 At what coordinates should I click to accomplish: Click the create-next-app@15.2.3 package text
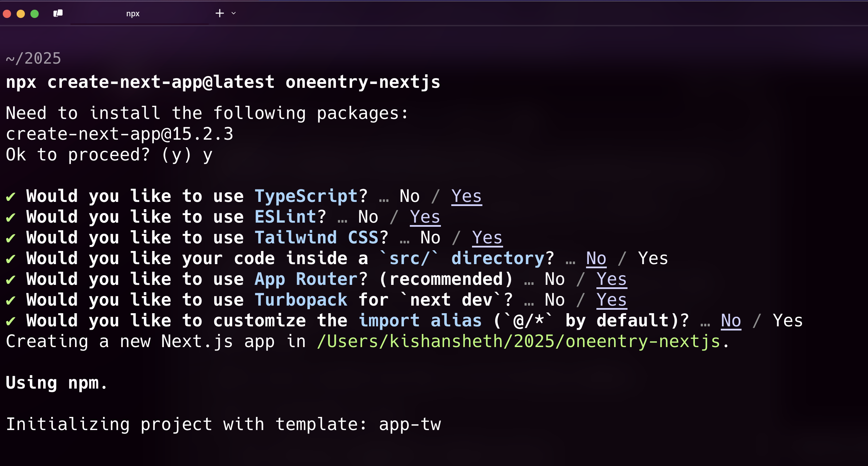pos(120,134)
